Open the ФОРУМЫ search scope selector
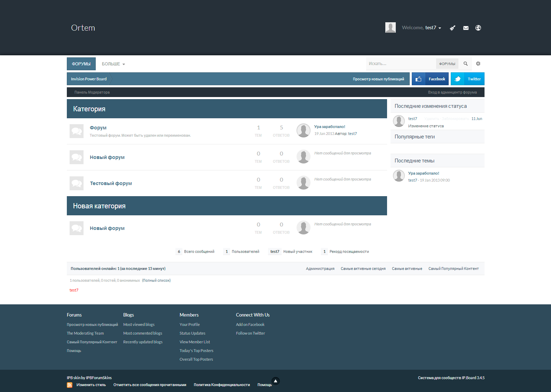This screenshot has width=551, height=392. tap(447, 64)
